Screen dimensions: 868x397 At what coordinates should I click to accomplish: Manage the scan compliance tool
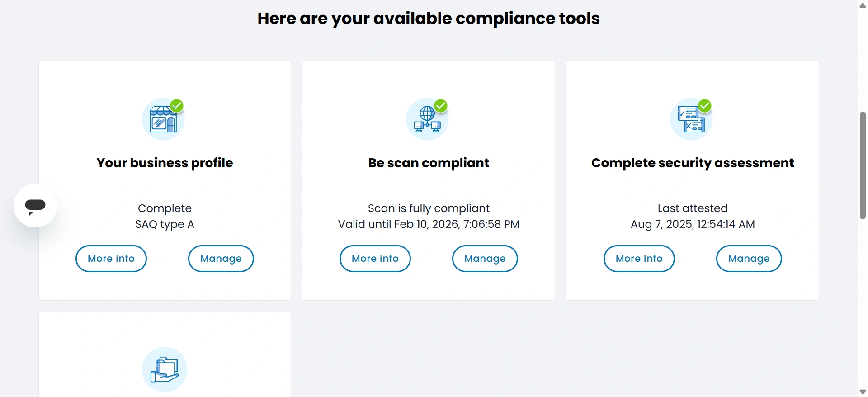tap(485, 259)
